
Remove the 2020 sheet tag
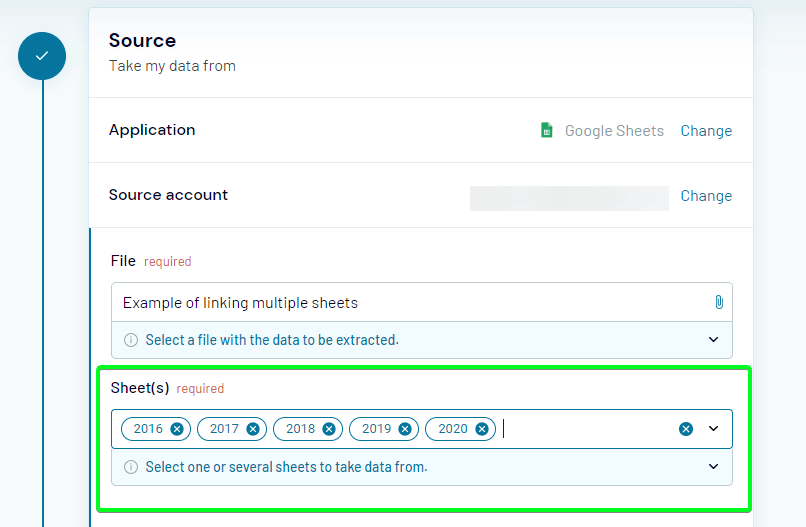[482, 429]
